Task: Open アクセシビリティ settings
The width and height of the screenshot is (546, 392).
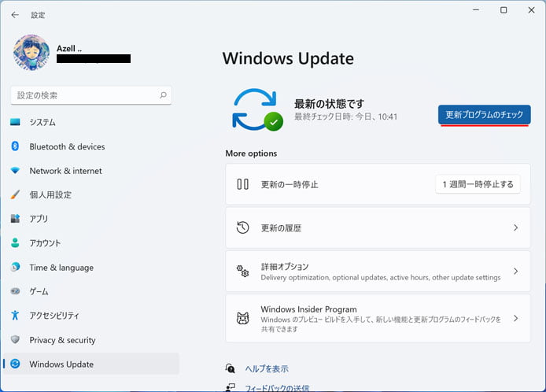Action: 91,316
